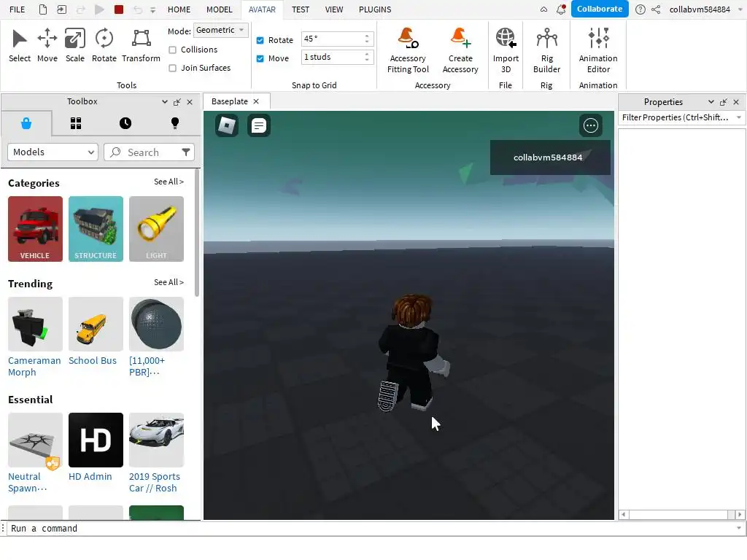Click the Roblox menu icon in viewport
Image resolution: width=747 pixels, height=560 pixels.
click(x=227, y=125)
